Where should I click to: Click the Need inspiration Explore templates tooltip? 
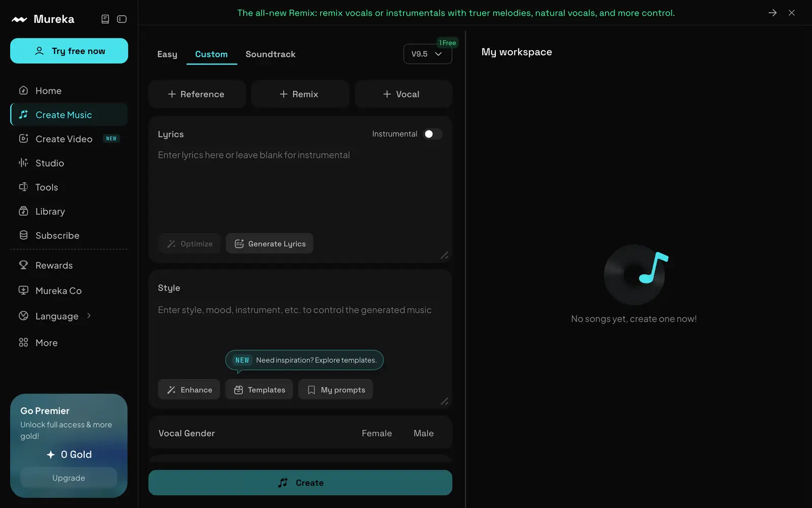tap(304, 360)
